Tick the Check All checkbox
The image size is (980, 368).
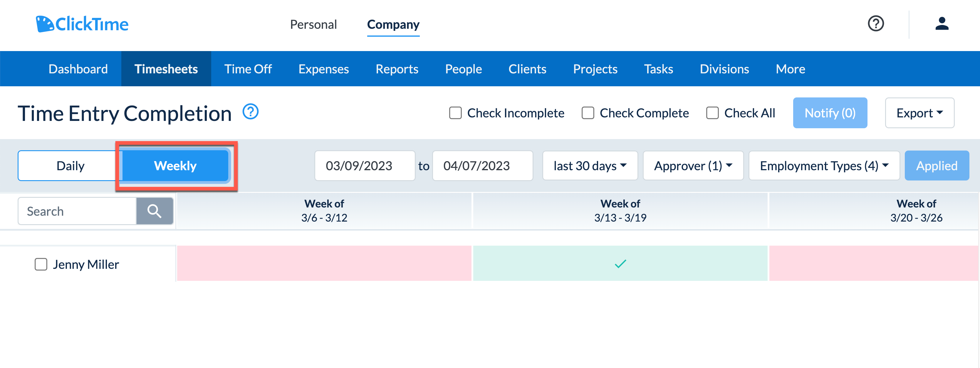pos(712,112)
